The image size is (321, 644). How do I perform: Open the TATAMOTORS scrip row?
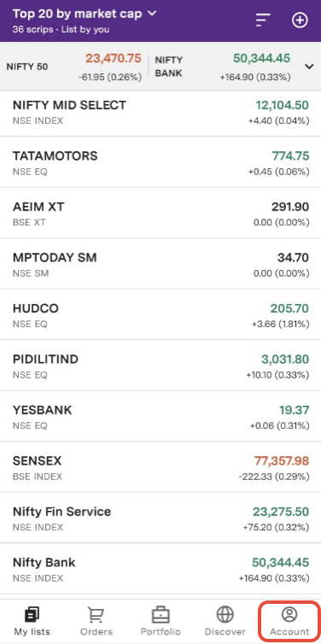(x=160, y=162)
